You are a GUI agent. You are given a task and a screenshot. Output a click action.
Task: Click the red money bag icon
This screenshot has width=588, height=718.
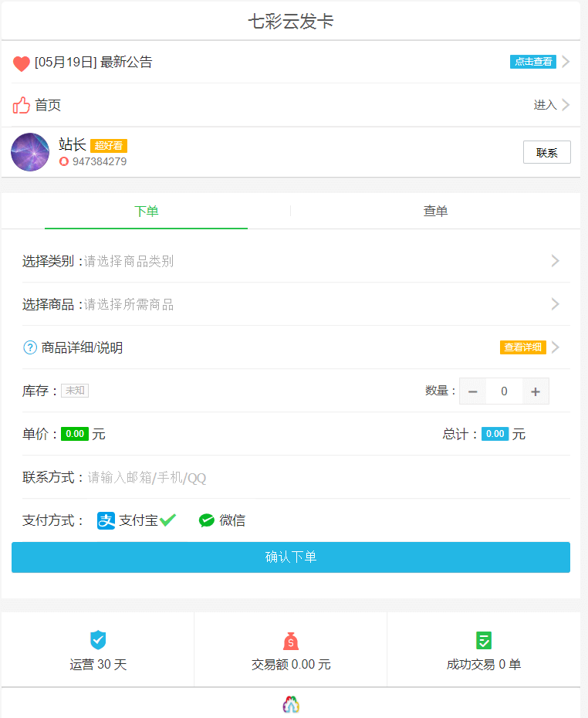point(291,640)
